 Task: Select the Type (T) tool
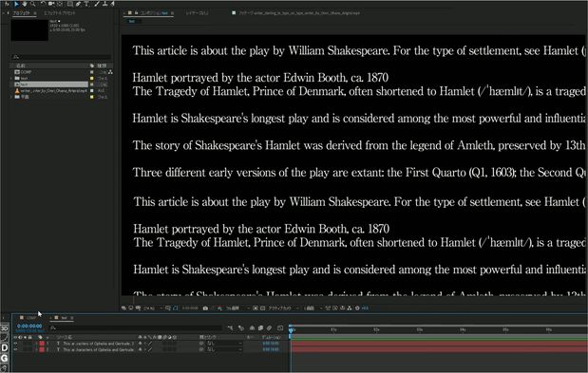(86, 4)
